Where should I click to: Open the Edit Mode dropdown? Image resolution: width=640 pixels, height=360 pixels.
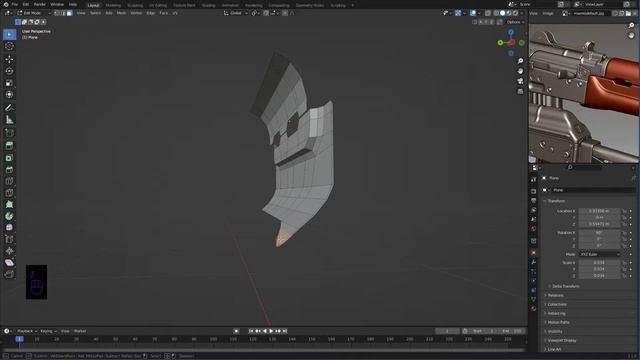(x=34, y=13)
